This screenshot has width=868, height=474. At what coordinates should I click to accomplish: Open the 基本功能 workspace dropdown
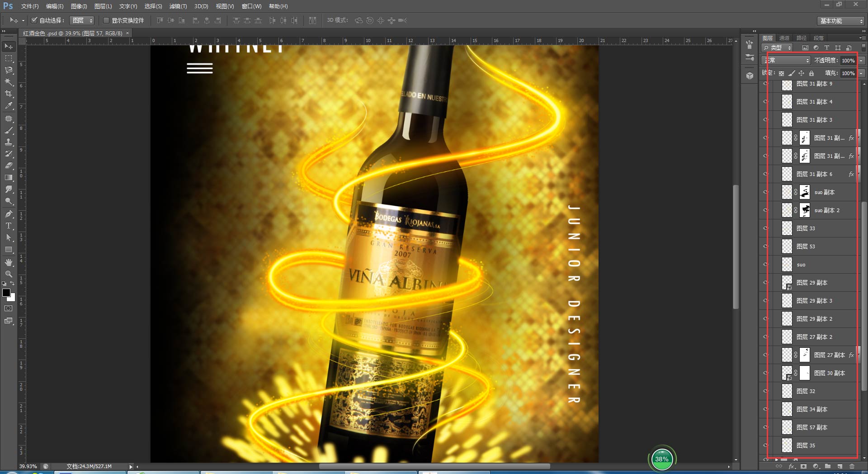coord(841,21)
